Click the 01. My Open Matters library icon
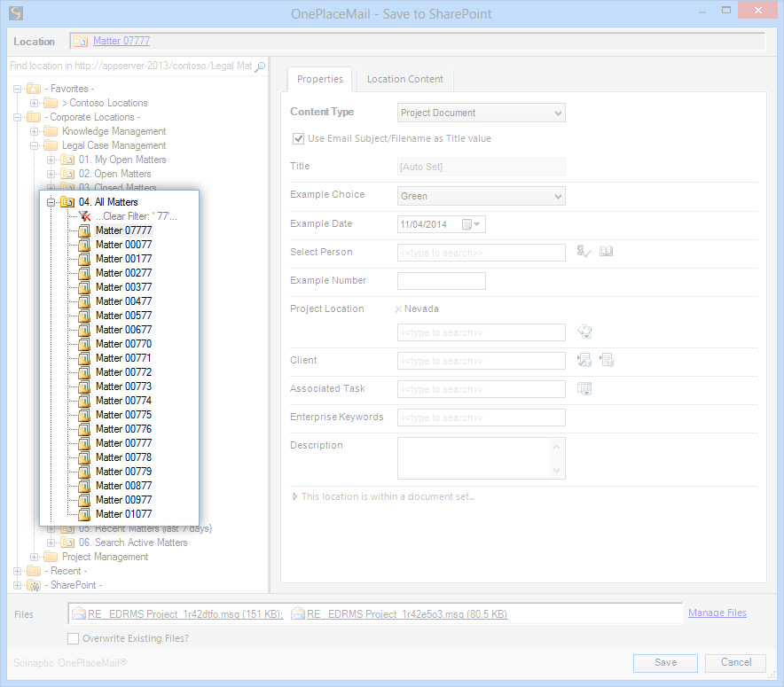This screenshot has height=687, width=784. (67, 160)
